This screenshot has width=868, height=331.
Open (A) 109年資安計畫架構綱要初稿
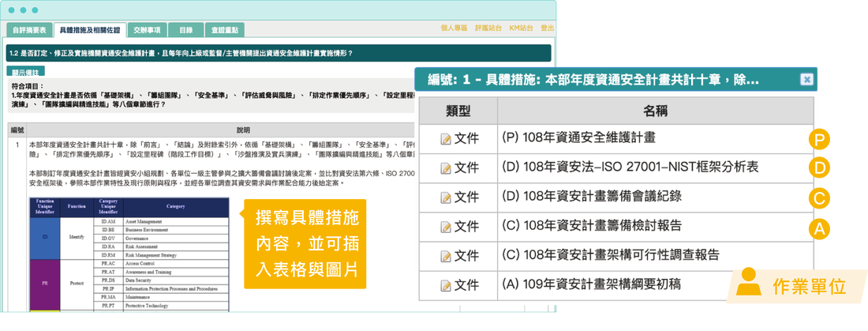(x=591, y=284)
